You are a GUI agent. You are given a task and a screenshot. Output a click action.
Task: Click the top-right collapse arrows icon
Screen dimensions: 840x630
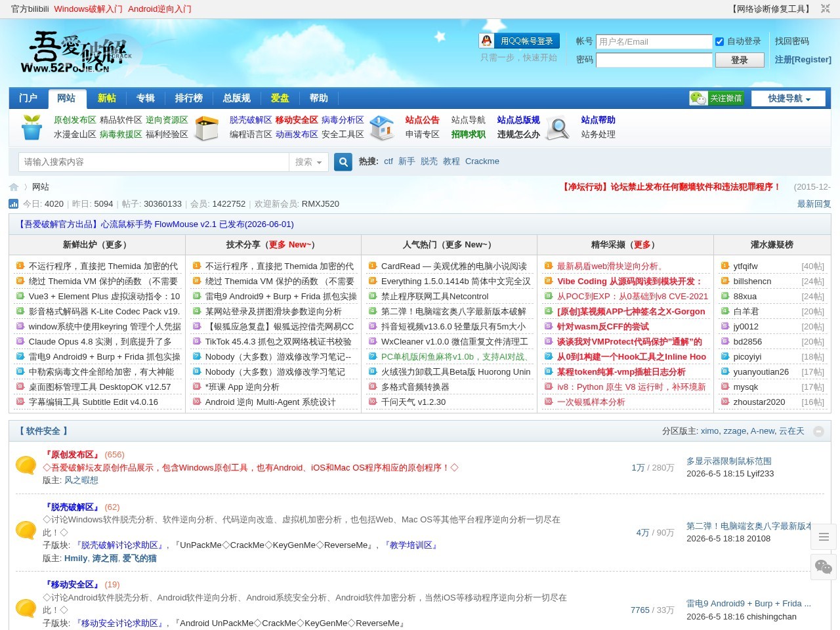click(x=826, y=9)
